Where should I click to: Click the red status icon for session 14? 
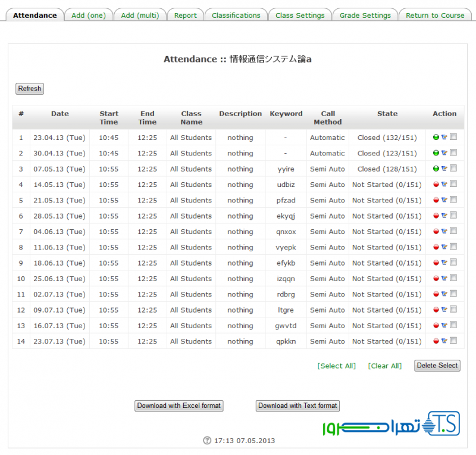tap(436, 341)
